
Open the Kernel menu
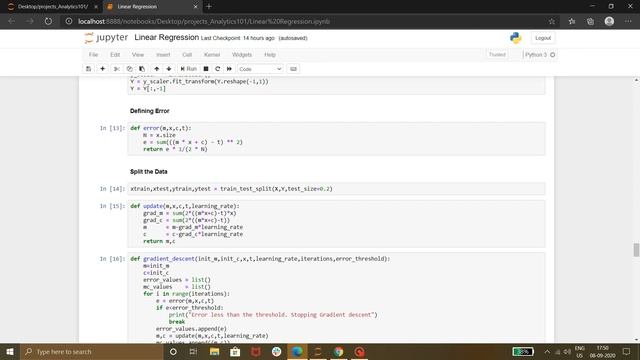212,55
